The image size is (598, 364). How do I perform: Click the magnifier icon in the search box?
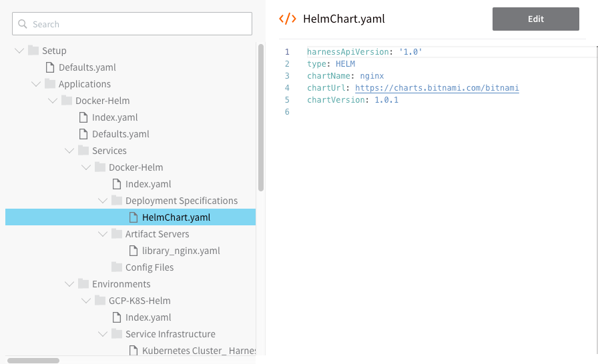23,24
